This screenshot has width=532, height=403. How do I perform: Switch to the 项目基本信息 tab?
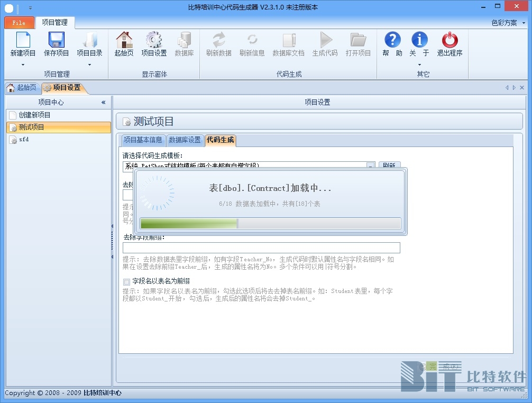(143, 140)
